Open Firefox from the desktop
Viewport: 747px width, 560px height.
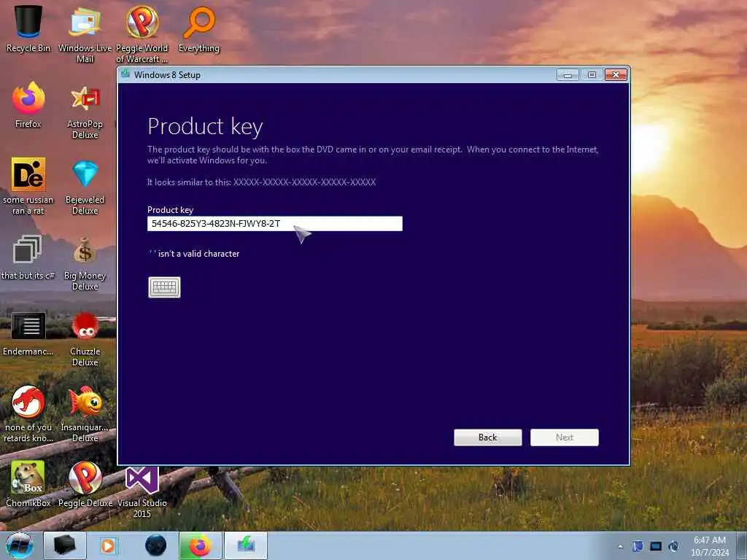(x=28, y=105)
